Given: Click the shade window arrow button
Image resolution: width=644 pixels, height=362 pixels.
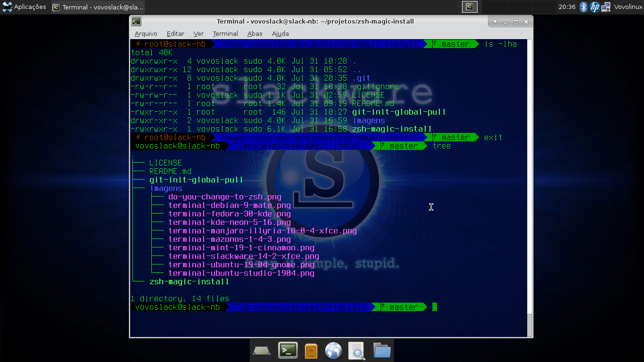Looking at the screenshot, I should coord(495,22).
